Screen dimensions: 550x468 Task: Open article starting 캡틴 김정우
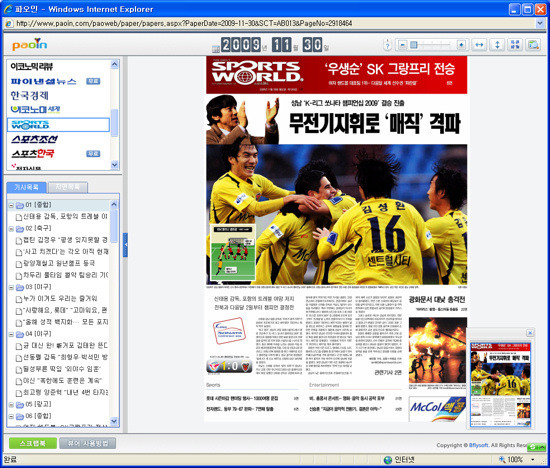(x=65, y=240)
